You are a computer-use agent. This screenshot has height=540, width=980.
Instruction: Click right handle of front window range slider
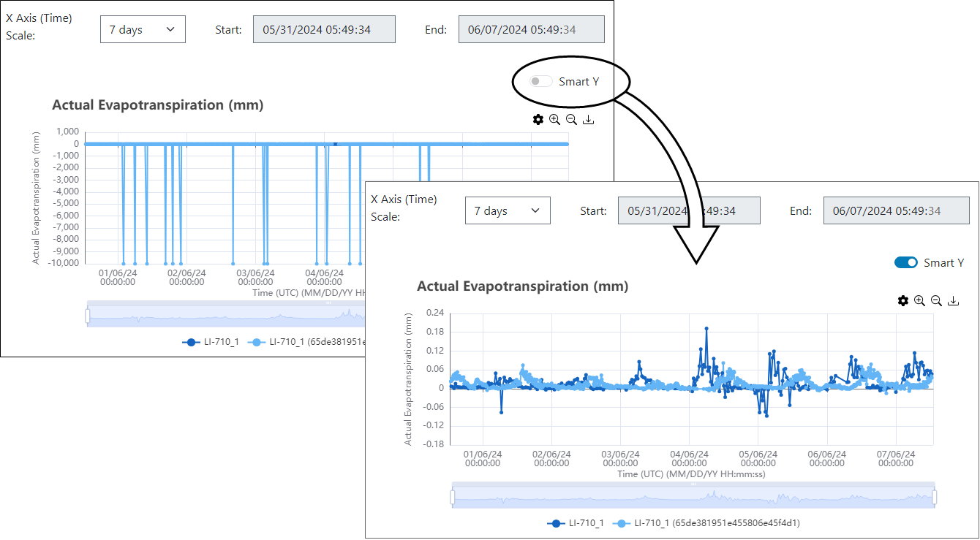[x=935, y=498]
